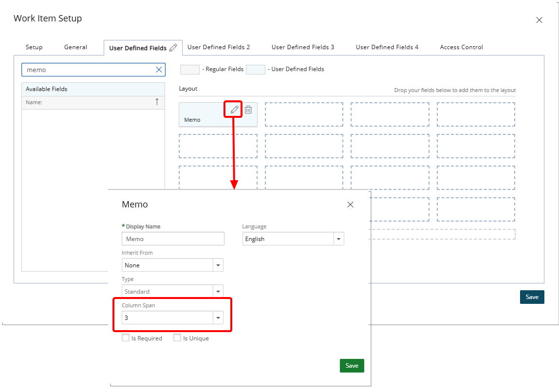Screen dimensions: 559x392
Task: Sort Available Fields by Name arrow
Action: 157,102
